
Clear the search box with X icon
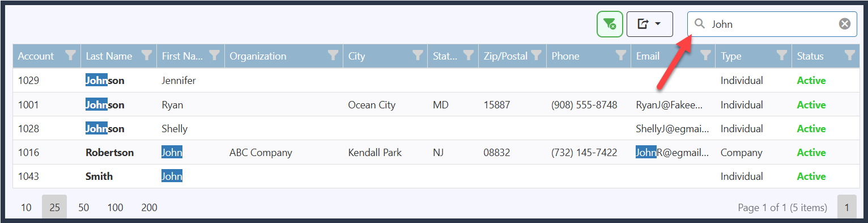(x=844, y=24)
